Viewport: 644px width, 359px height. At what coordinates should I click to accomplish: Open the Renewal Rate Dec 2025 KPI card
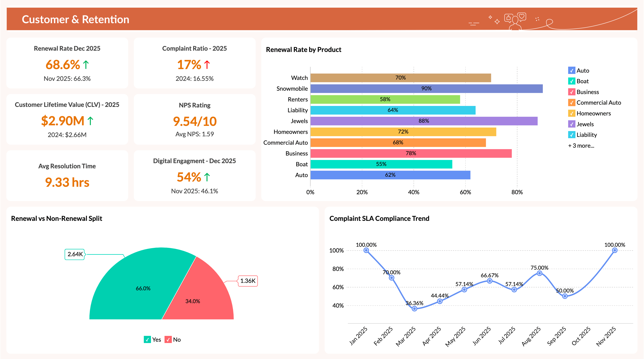67,63
